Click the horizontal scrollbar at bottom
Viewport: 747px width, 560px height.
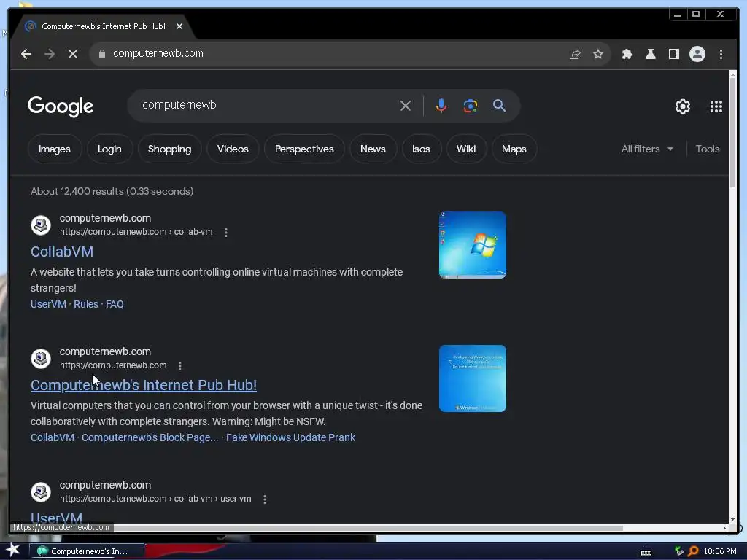click(367, 528)
